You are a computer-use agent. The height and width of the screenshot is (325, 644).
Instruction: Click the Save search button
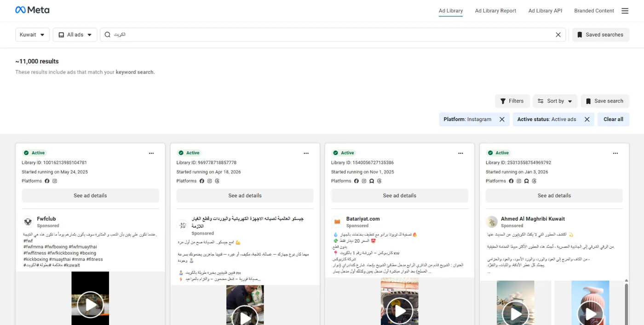pos(604,101)
